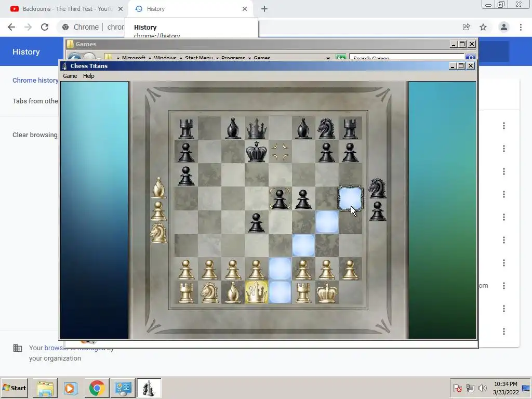Click the white bishop on c1
This screenshot has width=532, height=399.
233,292
